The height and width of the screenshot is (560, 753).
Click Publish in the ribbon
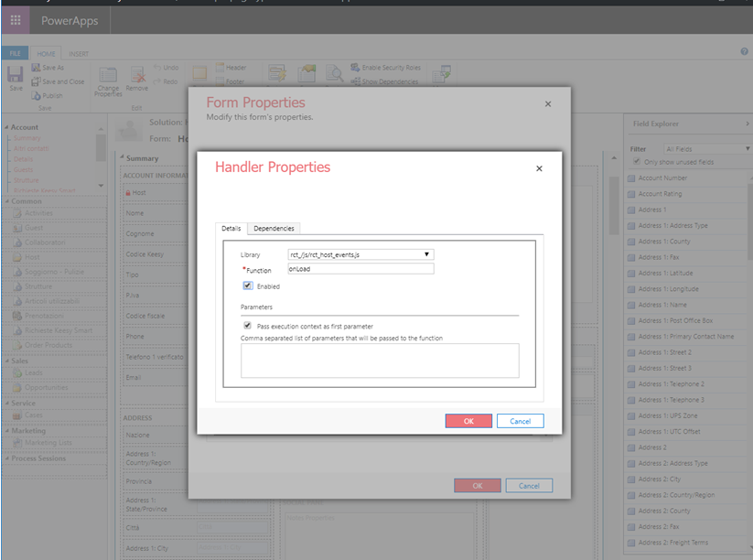click(x=47, y=95)
